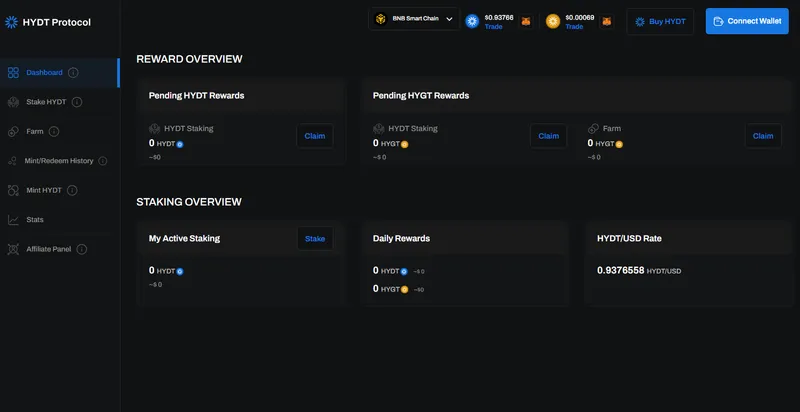The width and height of the screenshot is (800, 412).
Task: Click the Dashboard info icon
Action: point(73,72)
